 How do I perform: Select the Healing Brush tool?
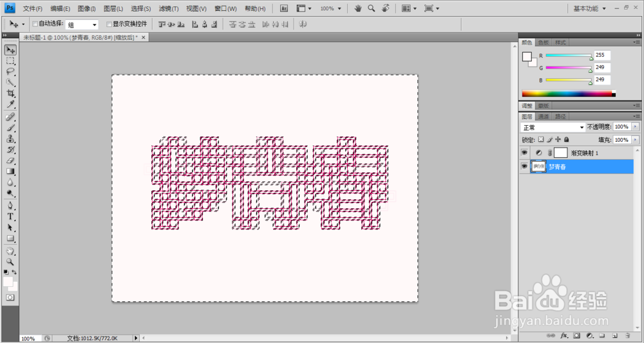click(x=10, y=117)
